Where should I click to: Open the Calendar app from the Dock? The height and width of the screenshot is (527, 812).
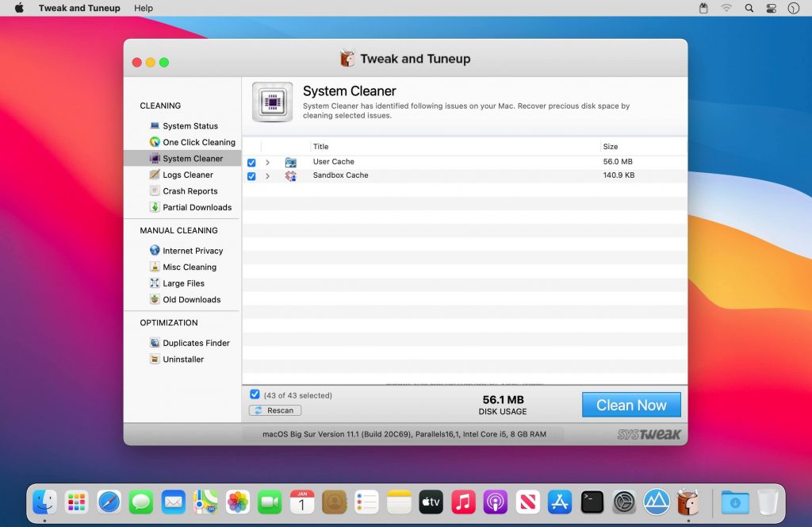click(x=302, y=502)
